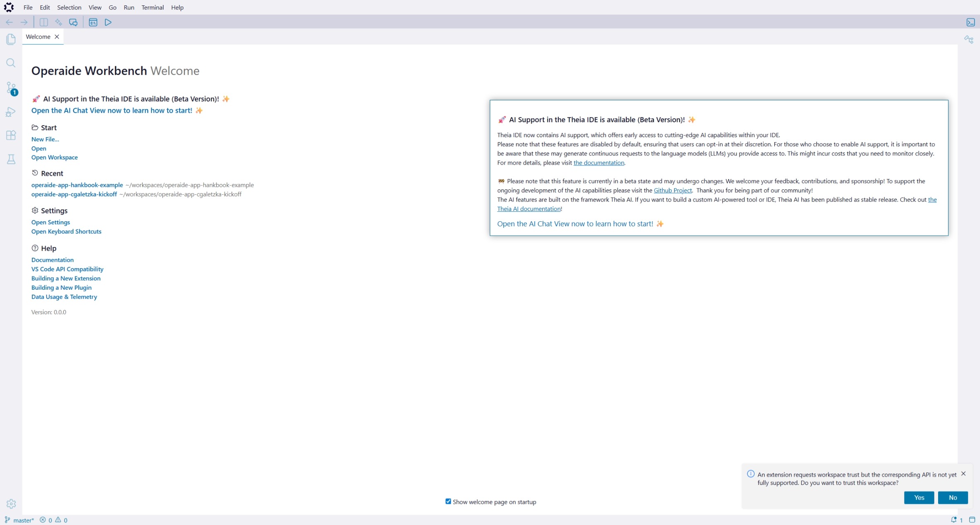Toggle the panel icon at top right
980x525 pixels.
coord(970,22)
